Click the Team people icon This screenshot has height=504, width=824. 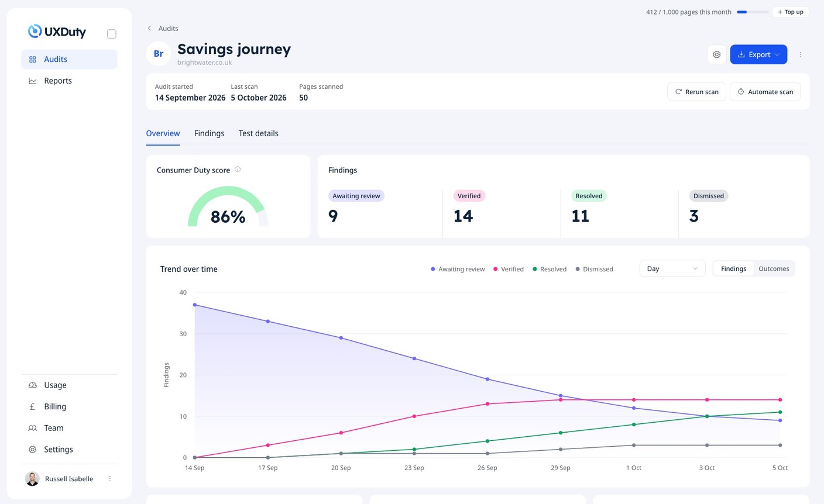click(33, 428)
